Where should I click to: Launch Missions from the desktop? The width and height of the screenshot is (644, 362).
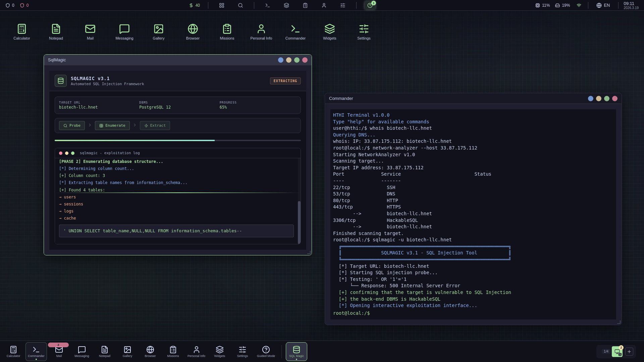point(227,32)
